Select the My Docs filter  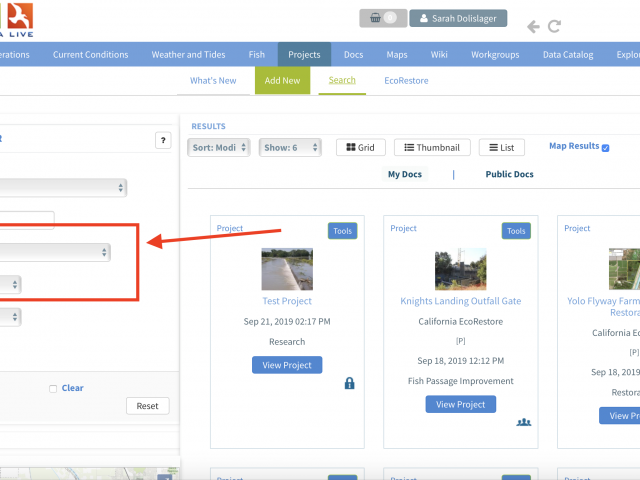(x=404, y=174)
